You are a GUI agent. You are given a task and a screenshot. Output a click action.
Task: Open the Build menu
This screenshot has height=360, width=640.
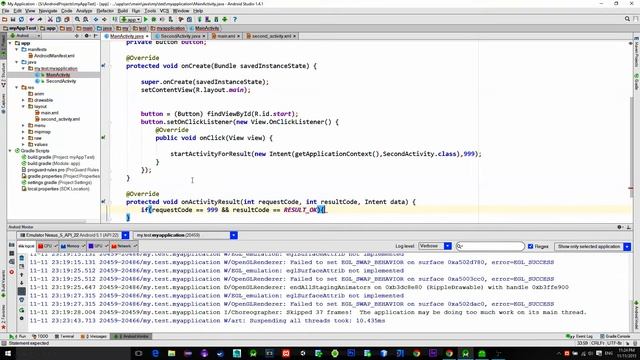(122, 11)
